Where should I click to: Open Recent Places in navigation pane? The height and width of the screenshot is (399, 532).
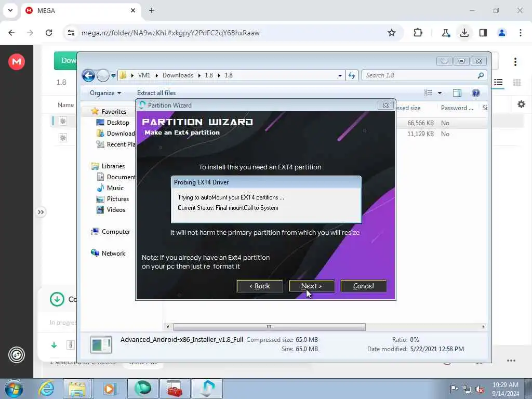pos(115,144)
